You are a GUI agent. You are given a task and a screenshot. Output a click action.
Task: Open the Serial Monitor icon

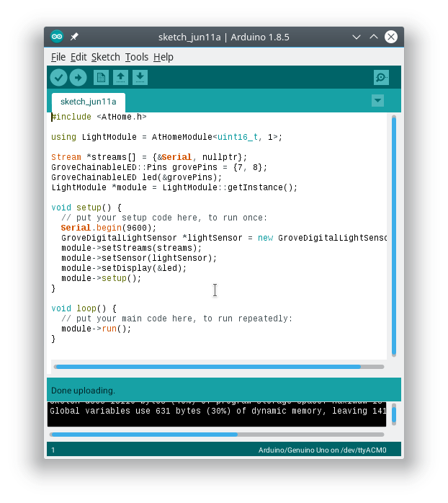381,78
